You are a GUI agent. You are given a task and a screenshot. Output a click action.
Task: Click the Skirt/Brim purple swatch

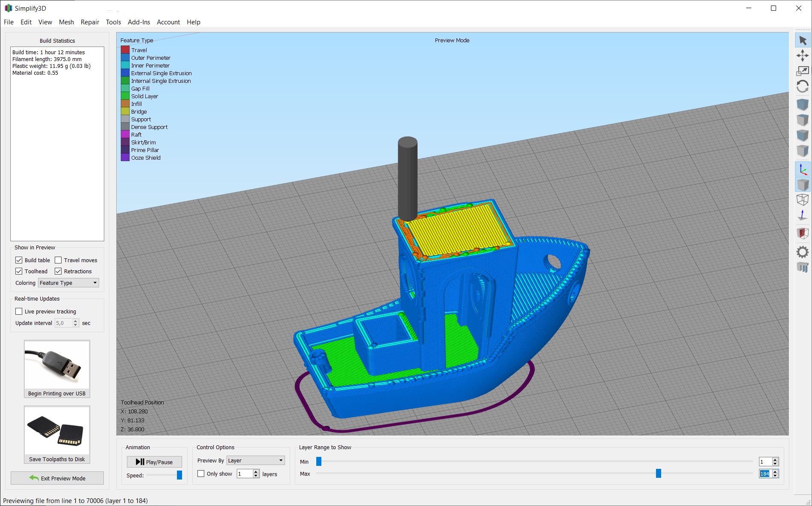tap(125, 142)
